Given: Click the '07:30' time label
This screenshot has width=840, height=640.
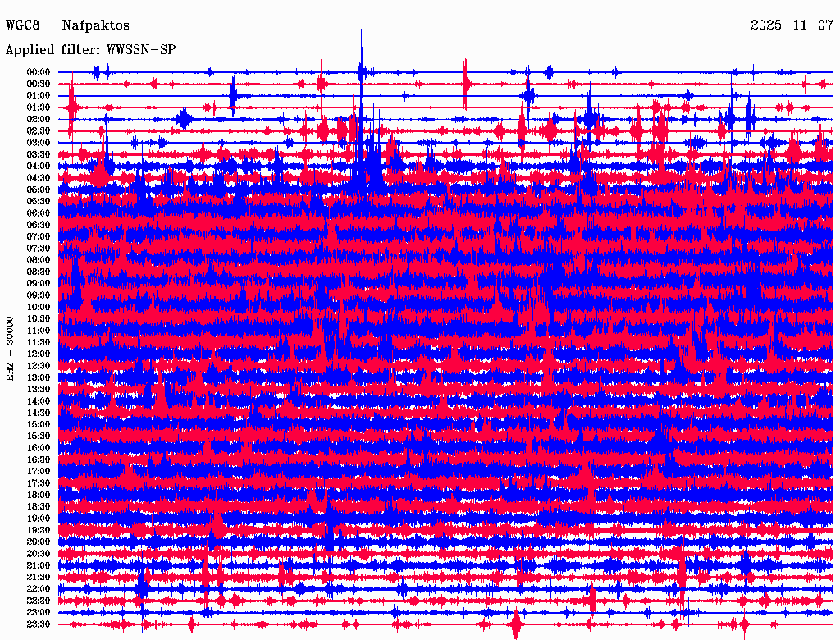Looking at the screenshot, I should point(39,249).
